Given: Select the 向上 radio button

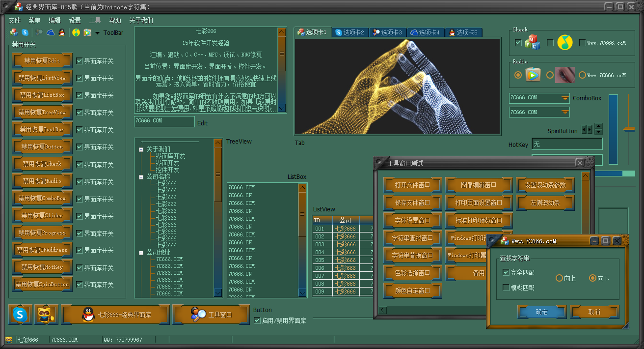Looking at the screenshot, I should coord(559,278).
